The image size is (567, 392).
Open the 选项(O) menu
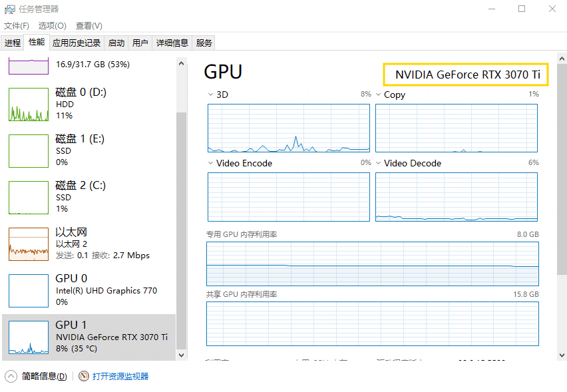click(x=52, y=26)
